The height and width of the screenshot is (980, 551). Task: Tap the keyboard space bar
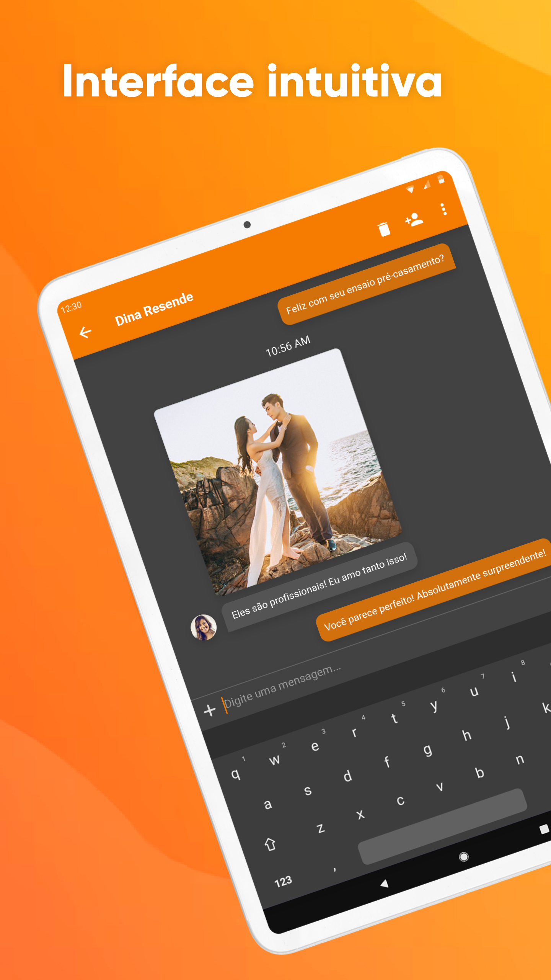click(442, 826)
